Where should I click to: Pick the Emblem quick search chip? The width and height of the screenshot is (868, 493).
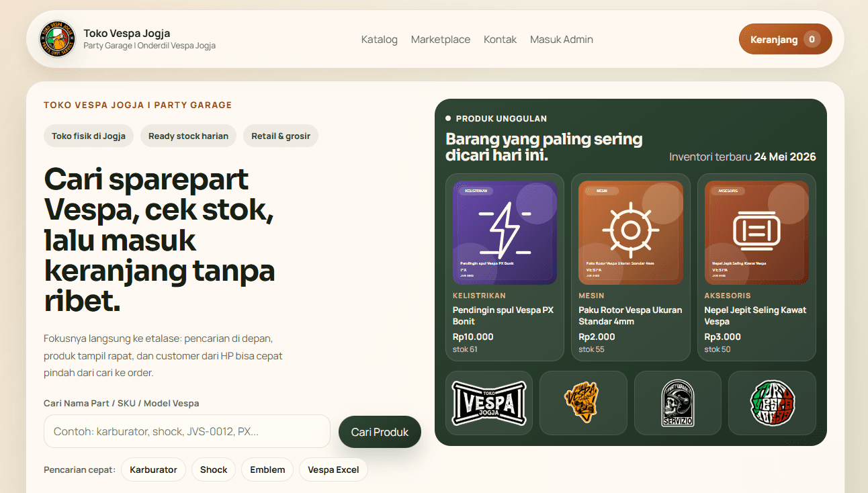click(x=267, y=469)
